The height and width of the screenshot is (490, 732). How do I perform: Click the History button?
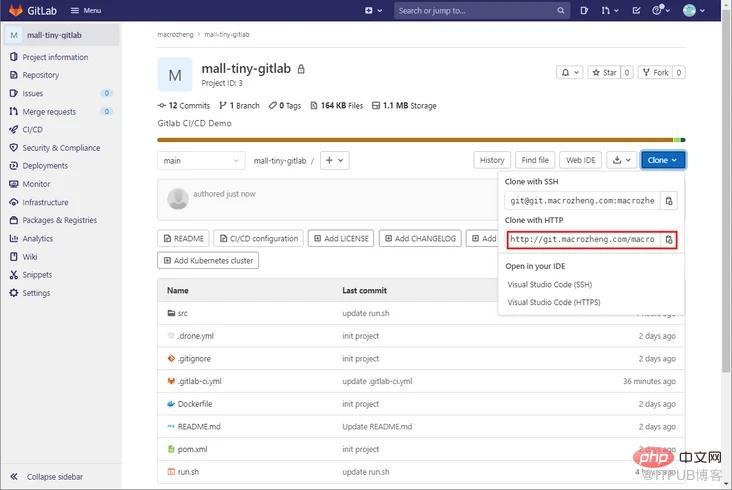click(492, 160)
